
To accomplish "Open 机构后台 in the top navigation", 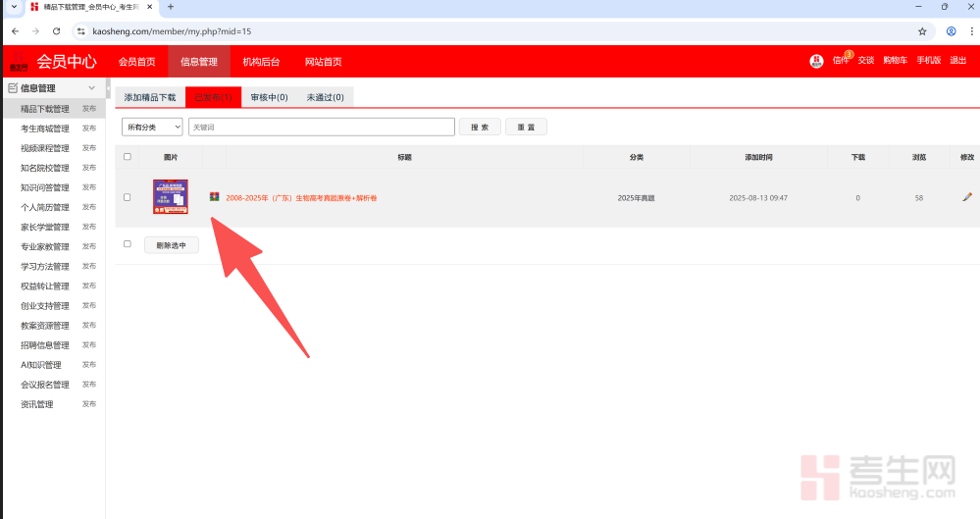I will click(261, 62).
